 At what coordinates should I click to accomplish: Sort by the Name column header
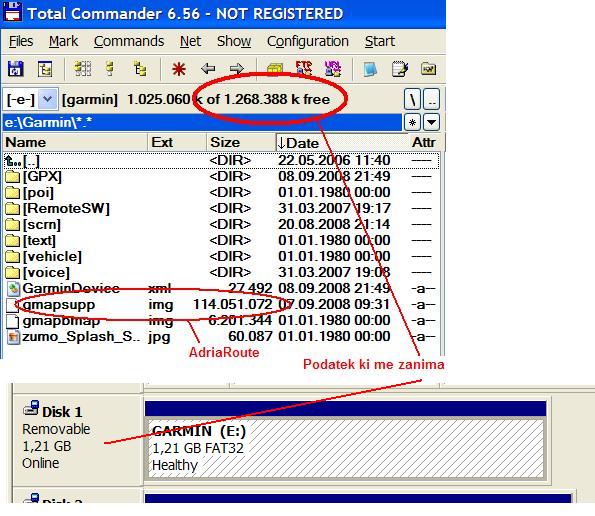click(x=75, y=142)
